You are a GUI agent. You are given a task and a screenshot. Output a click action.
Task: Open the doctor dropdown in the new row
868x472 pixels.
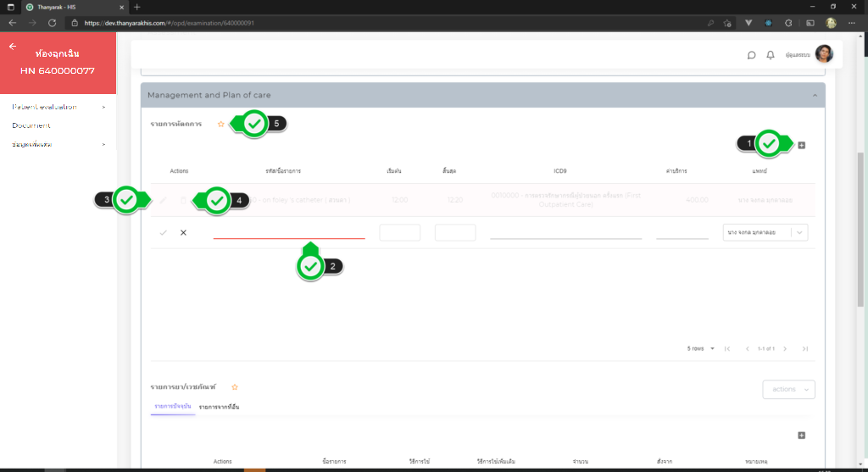[x=801, y=232]
